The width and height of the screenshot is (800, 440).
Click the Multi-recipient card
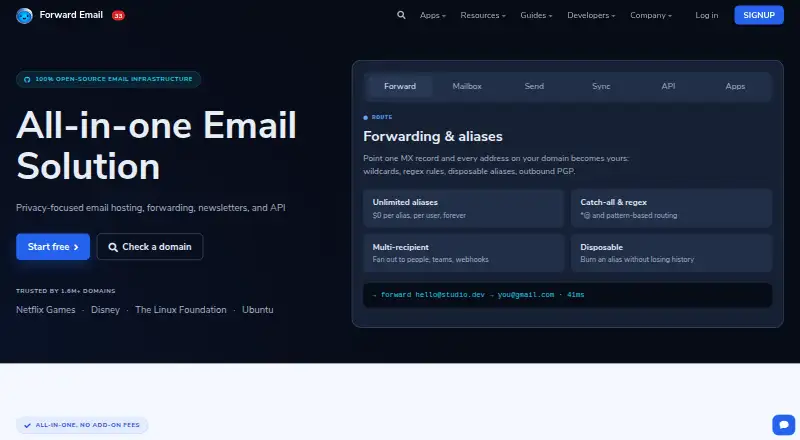point(463,253)
